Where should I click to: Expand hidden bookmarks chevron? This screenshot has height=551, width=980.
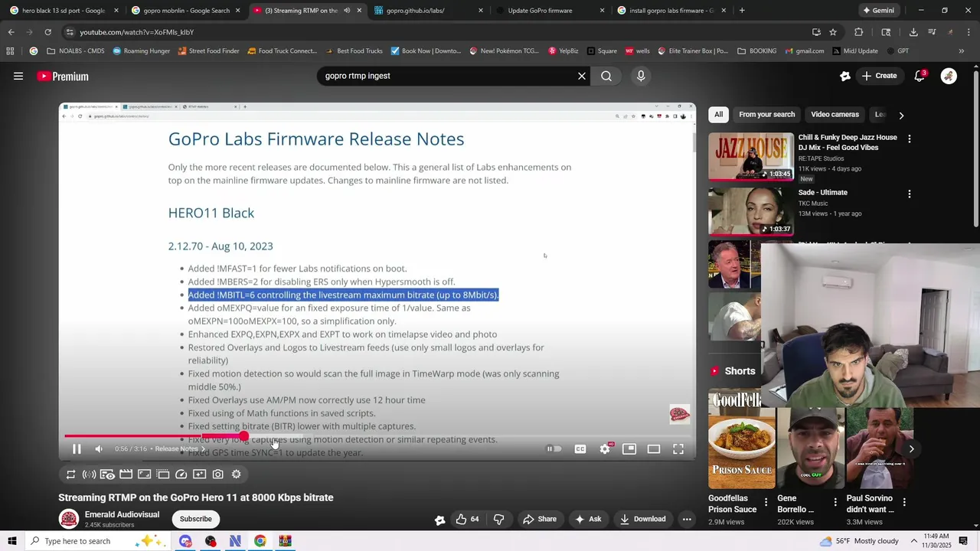(962, 51)
